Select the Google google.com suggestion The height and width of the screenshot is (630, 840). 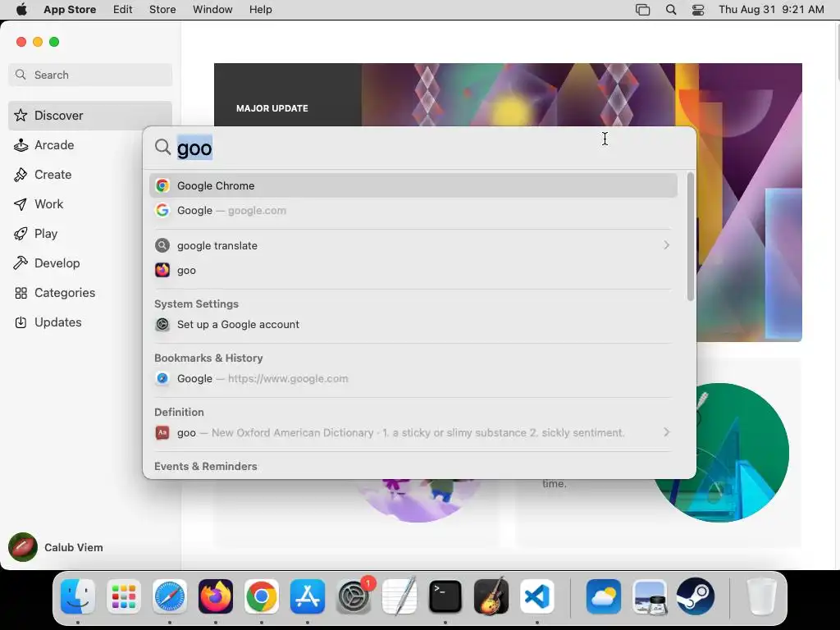413,210
